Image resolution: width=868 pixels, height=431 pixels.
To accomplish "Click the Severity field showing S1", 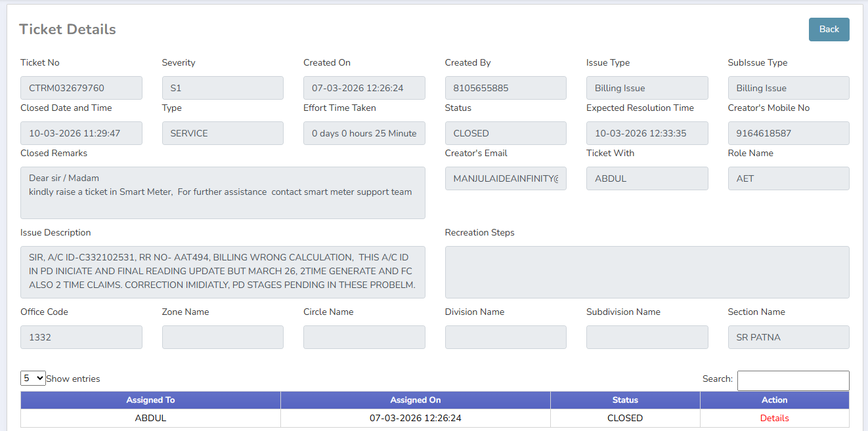I will pyautogui.click(x=223, y=88).
